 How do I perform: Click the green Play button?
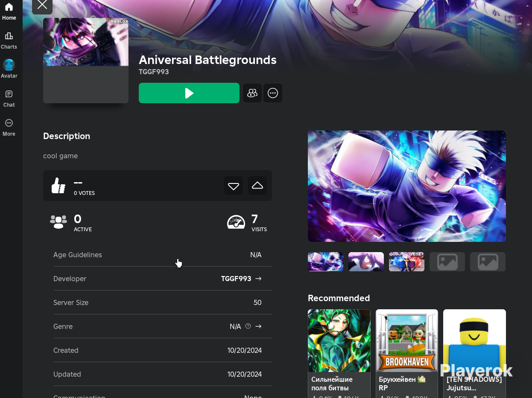tap(189, 93)
